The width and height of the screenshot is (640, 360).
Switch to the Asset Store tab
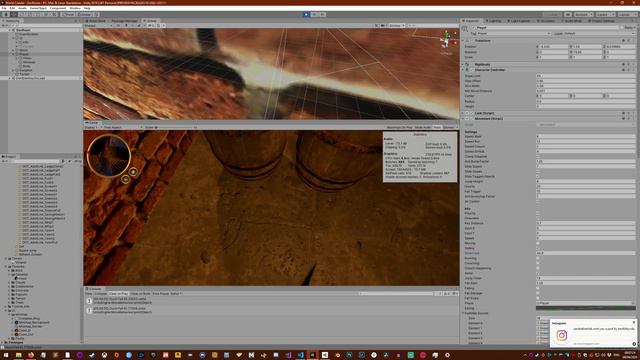click(x=96, y=20)
